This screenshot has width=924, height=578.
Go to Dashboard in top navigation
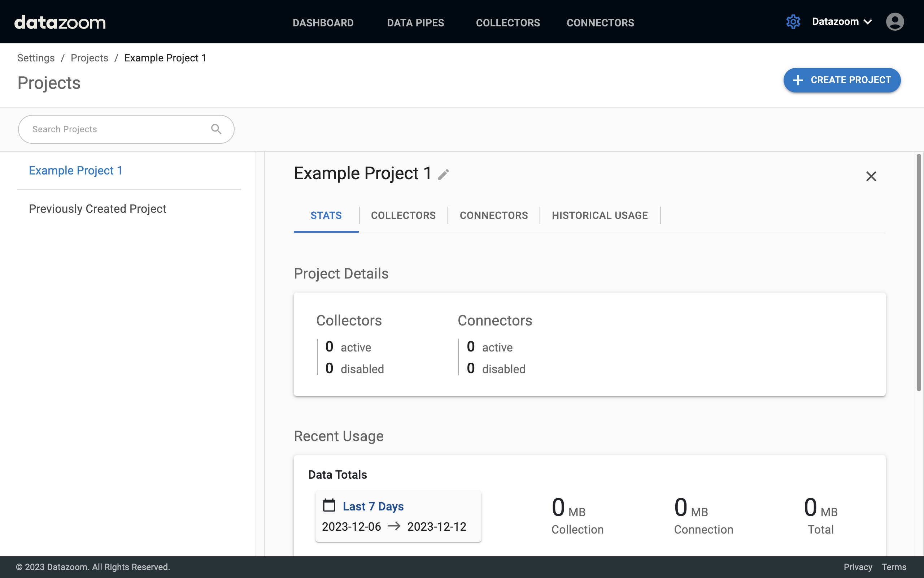(x=323, y=22)
